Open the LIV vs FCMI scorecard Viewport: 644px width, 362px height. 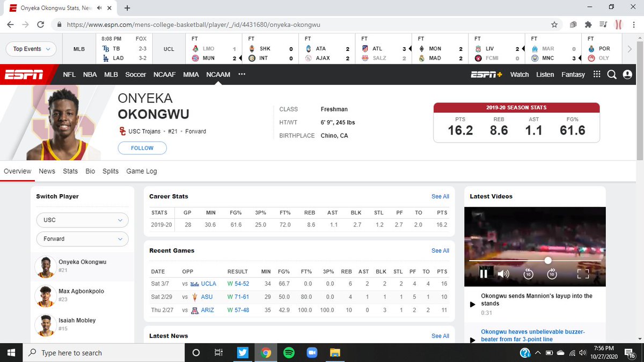point(496,49)
